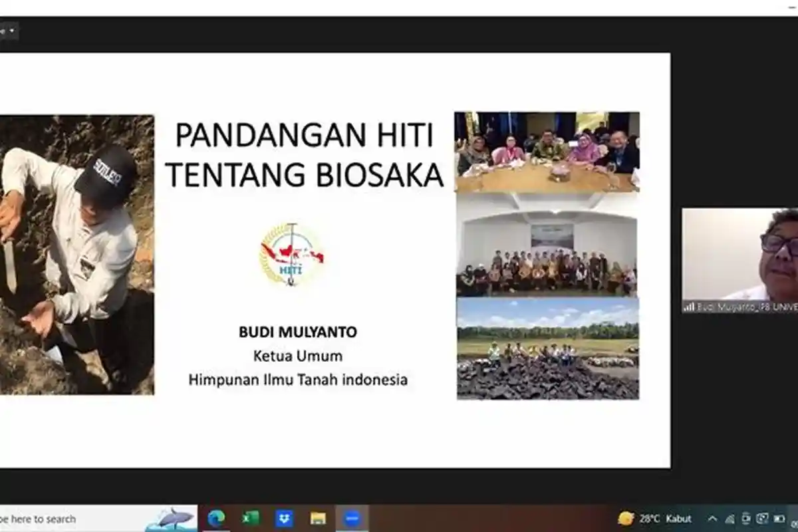Open OneDrive from the system tray
This screenshot has width=798, height=532.
(745, 519)
